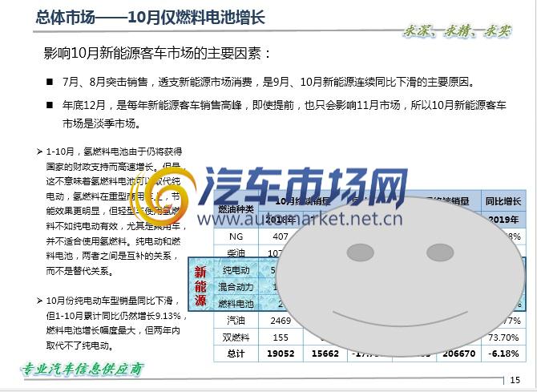Click the footer text '专业汽车信息供应商'

(x=83, y=369)
